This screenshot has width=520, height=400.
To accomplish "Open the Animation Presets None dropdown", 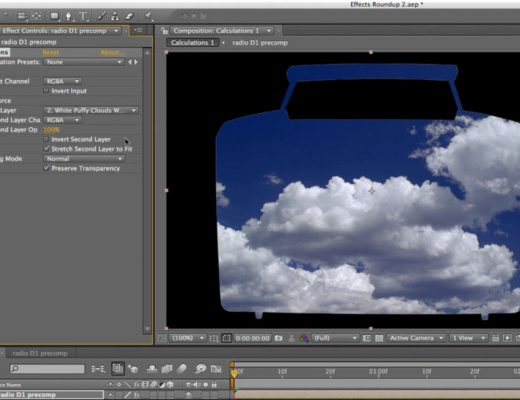I will click(x=83, y=62).
